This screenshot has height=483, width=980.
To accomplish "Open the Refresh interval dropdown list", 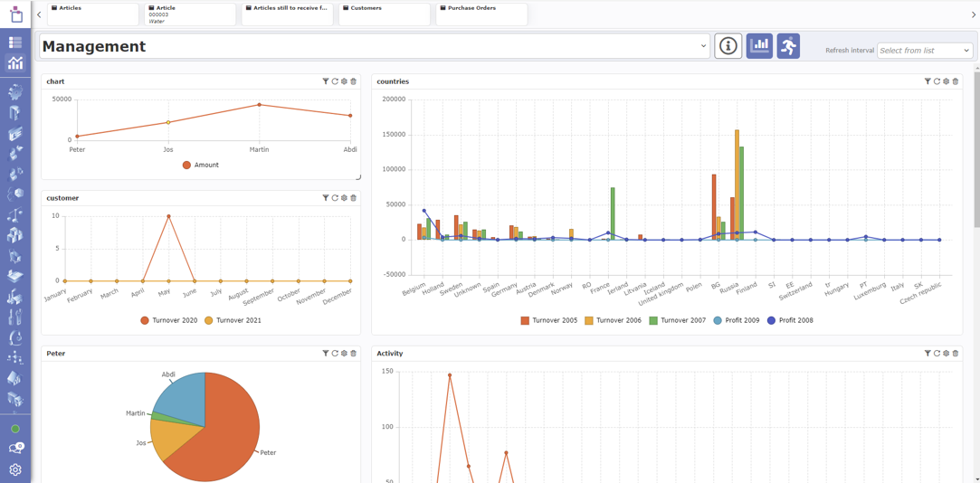I will [x=924, y=51].
